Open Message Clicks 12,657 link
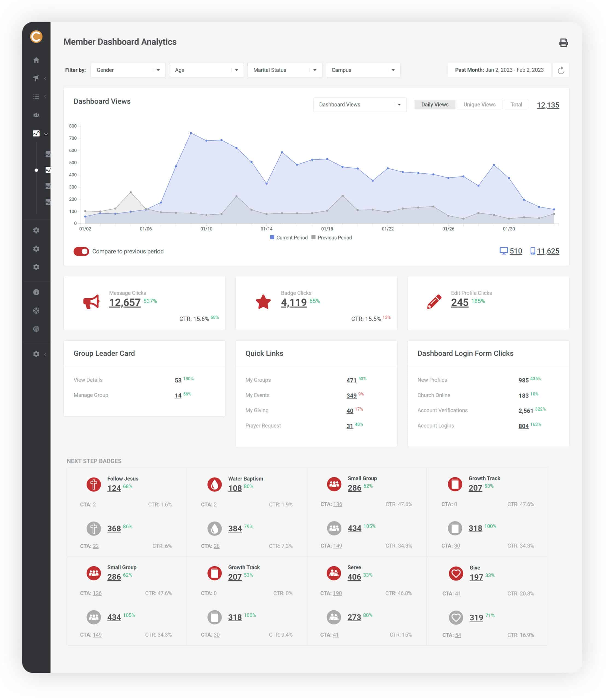This screenshot has height=700, width=606. click(125, 302)
